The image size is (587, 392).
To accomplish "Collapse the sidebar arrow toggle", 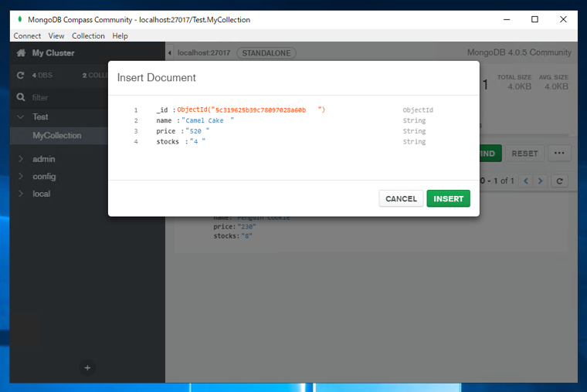I will [x=170, y=52].
